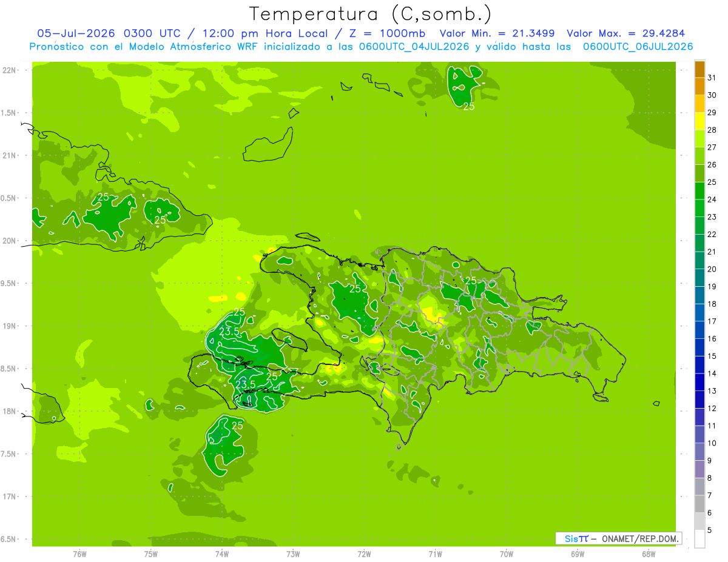Click the '73W' longitude axis label

(x=293, y=554)
